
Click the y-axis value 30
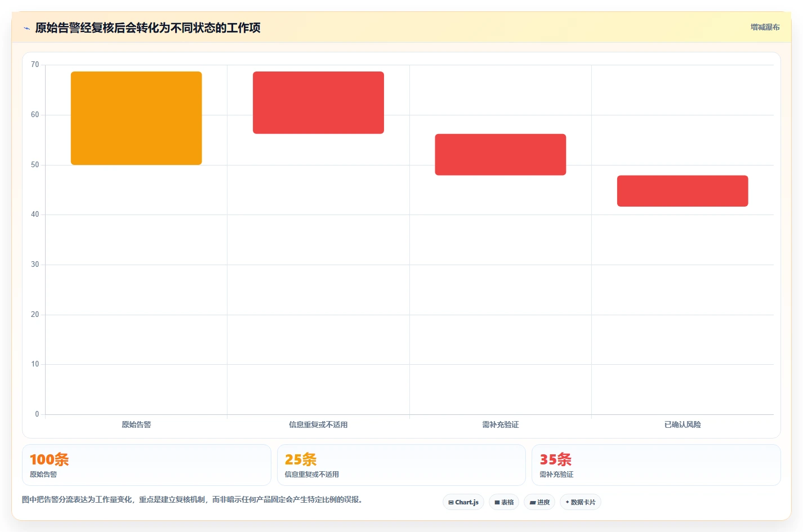coord(35,265)
